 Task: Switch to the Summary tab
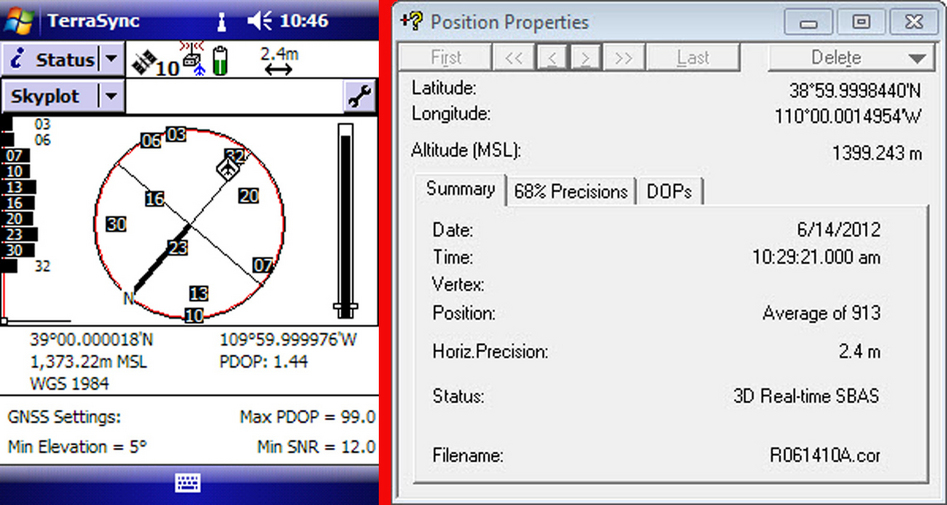pyautogui.click(x=460, y=189)
